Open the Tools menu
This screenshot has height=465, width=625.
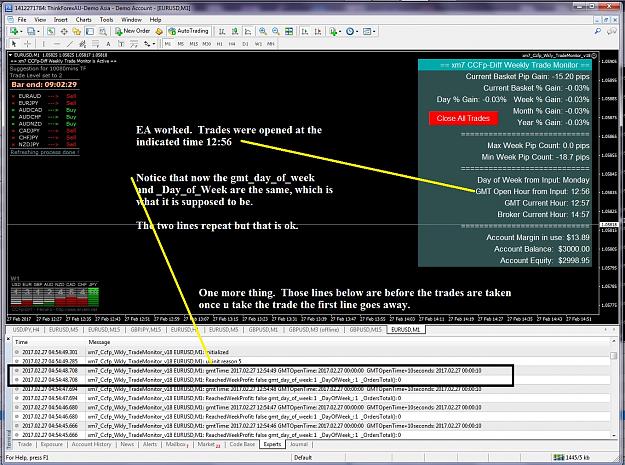click(x=106, y=20)
